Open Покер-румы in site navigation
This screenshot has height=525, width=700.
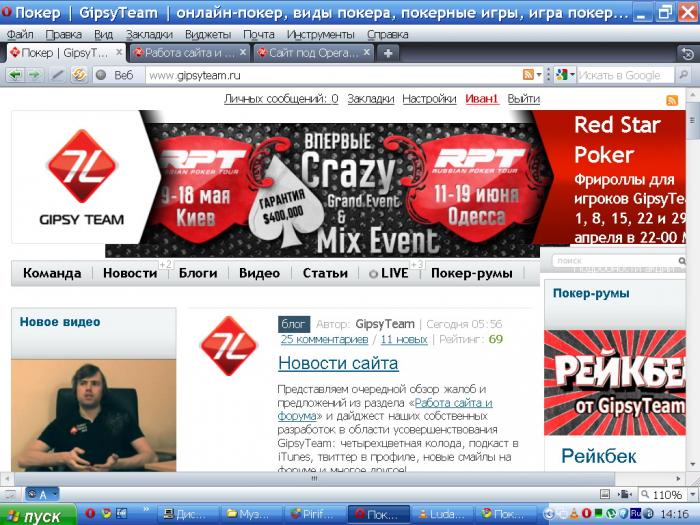click(471, 273)
